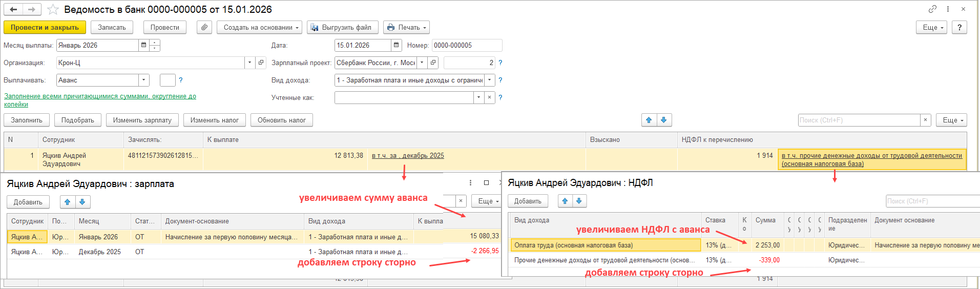
Task: Move row up in зарплата window
Action: pyautogui.click(x=68, y=202)
